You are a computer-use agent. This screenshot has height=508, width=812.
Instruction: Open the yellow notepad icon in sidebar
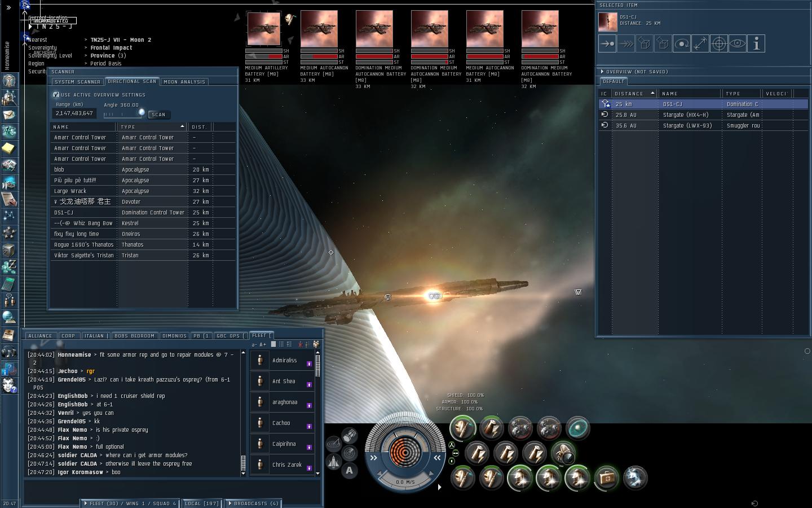pyautogui.click(x=9, y=148)
